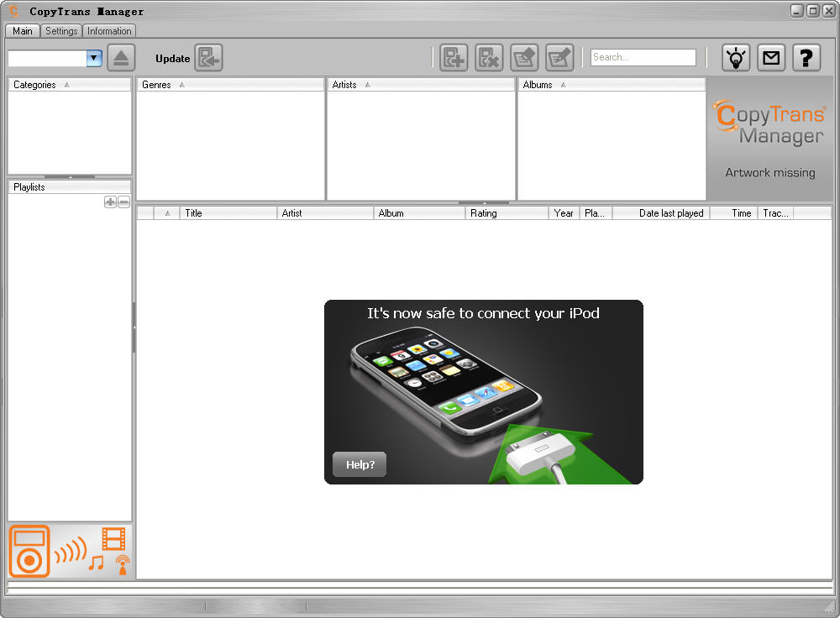Sort tracks by Trac... column

(775, 213)
